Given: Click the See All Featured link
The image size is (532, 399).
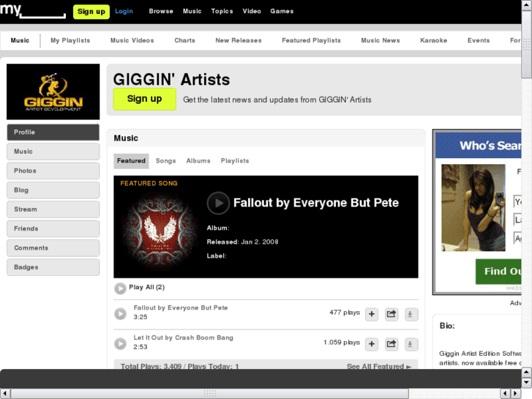Looking at the screenshot, I should pos(379,366).
